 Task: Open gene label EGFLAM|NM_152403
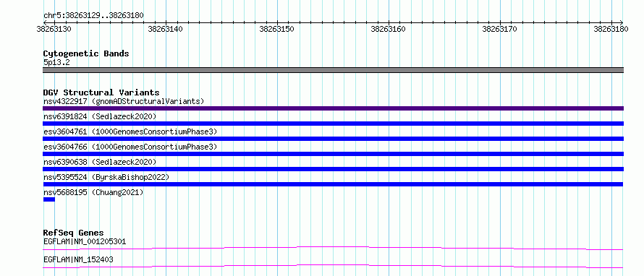(x=78, y=259)
